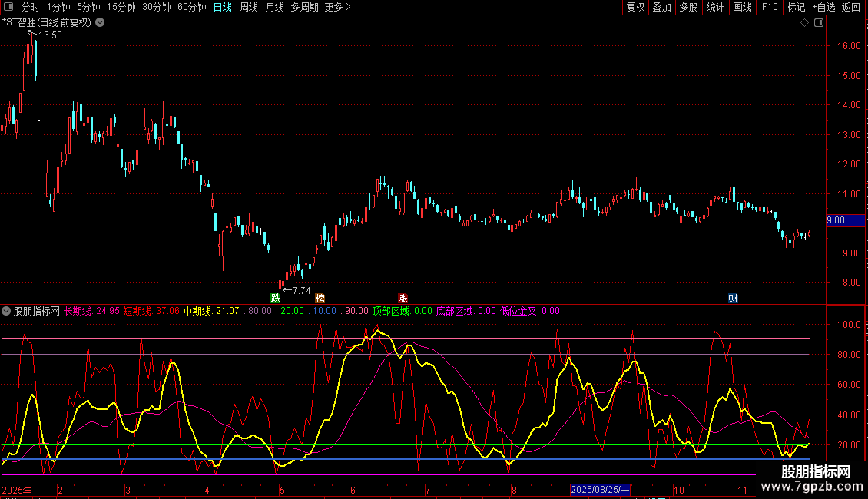The image size is (868, 499).
Task: Click the 9.88 current price label
Action: pyautogui.click(x=835, y=221)
